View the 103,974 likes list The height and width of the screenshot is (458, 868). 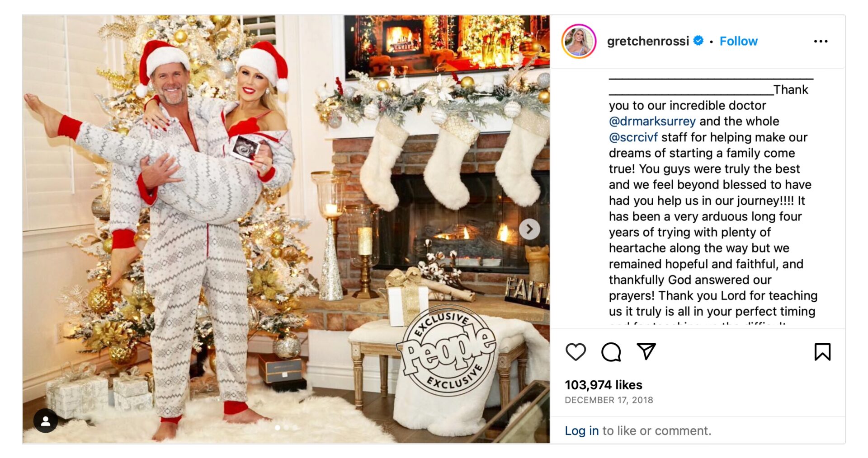click(x=603, y=385)
